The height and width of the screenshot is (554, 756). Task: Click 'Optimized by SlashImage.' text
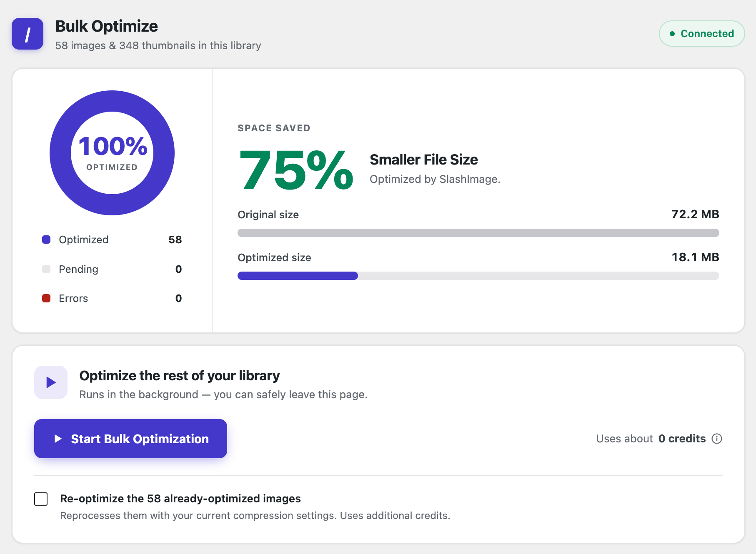coord(435,179)
